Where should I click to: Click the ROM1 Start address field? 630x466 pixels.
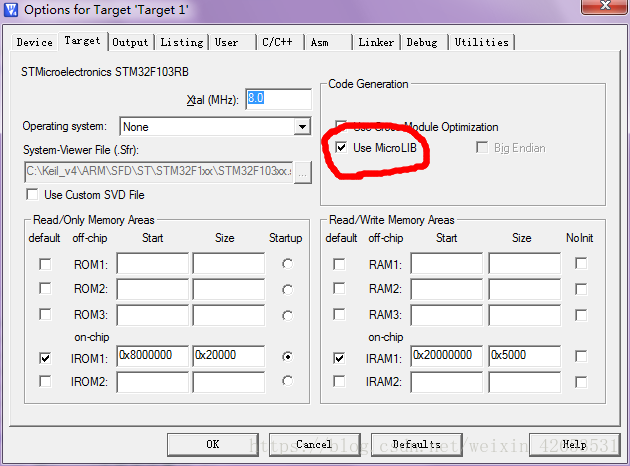click(x=153, y=264)
